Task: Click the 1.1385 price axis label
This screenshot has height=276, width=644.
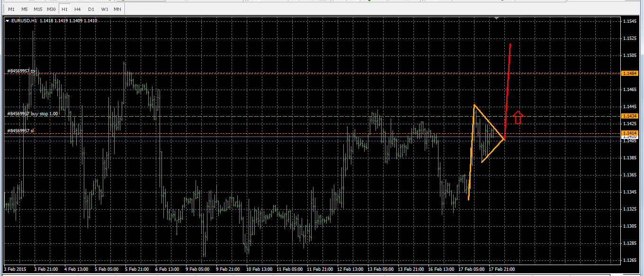Action: coord(630,158)
